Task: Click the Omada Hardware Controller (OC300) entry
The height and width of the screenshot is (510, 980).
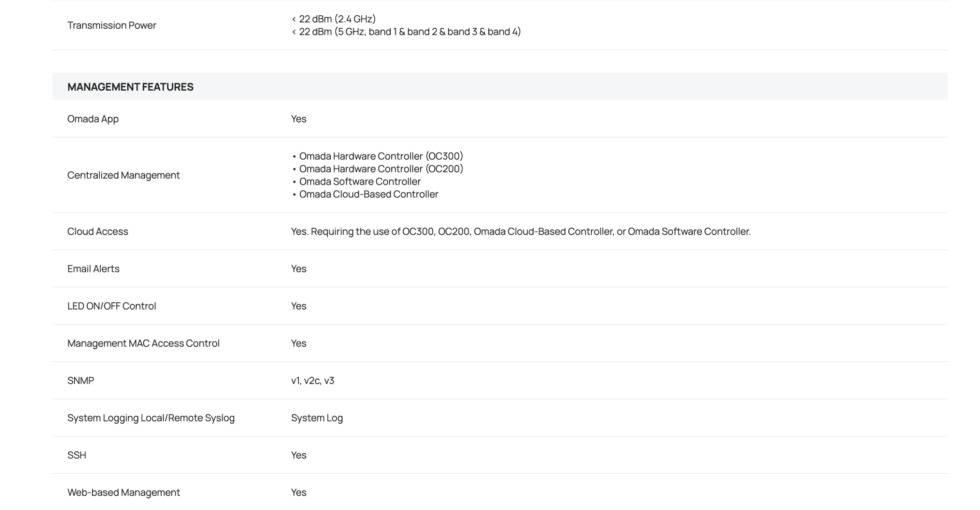Action: coord(381,156)
